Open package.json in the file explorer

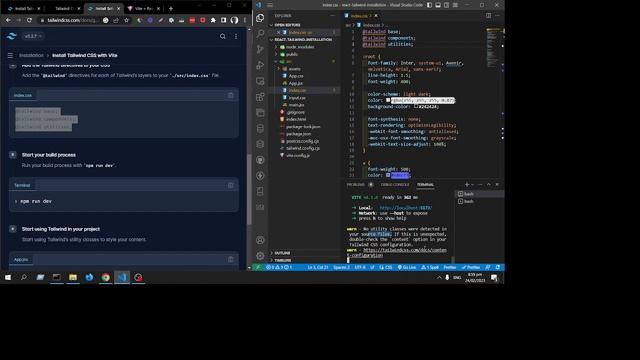[298, 134]
